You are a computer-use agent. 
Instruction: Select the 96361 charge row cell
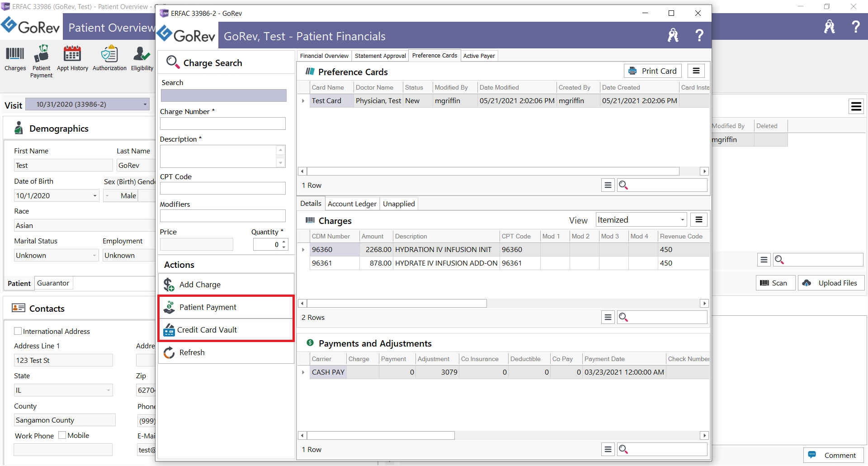click(335, 263)
